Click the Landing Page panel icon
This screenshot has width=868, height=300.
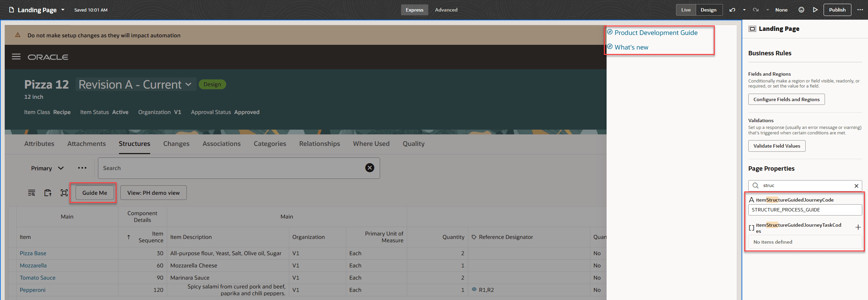(752, 29)
